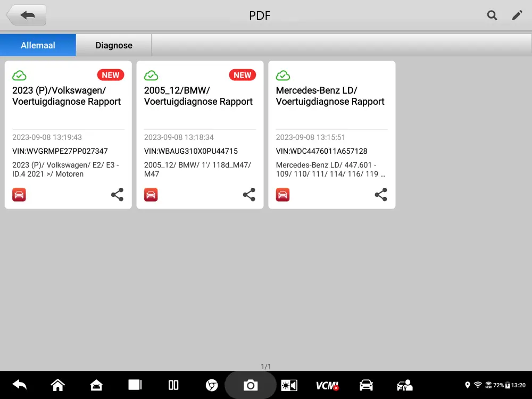Viewport: 532px width, 399px height.
Task: Click NEW badge on Volkswagen report
Action: click(111, 75)
